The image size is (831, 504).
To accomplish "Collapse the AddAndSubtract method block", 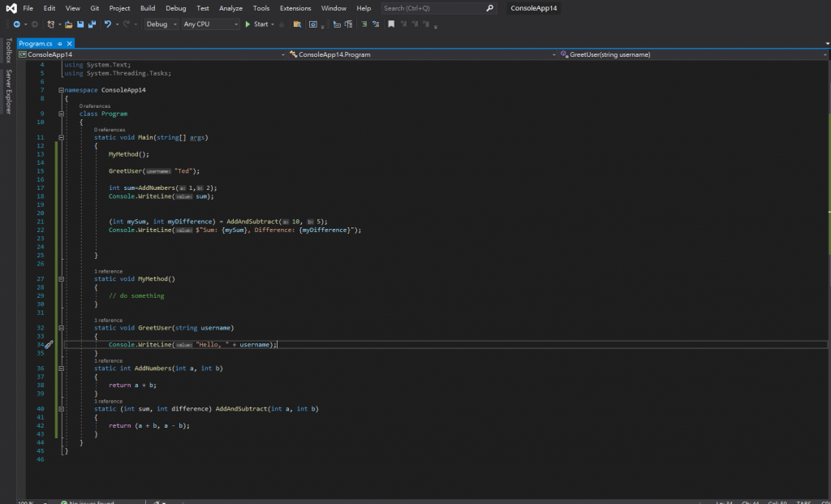I will pyautogui.click(x=61, y=409).
